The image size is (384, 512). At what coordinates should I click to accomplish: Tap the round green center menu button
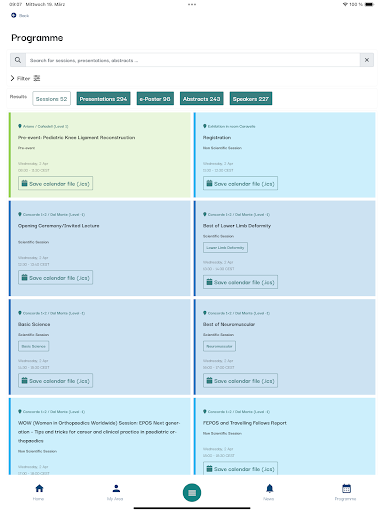point(192,493)
